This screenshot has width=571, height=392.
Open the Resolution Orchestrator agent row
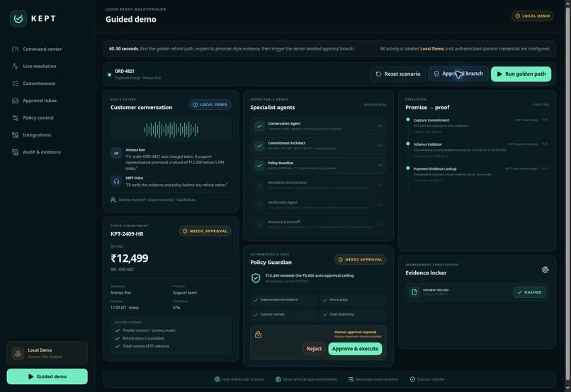(x=318, y=185)
